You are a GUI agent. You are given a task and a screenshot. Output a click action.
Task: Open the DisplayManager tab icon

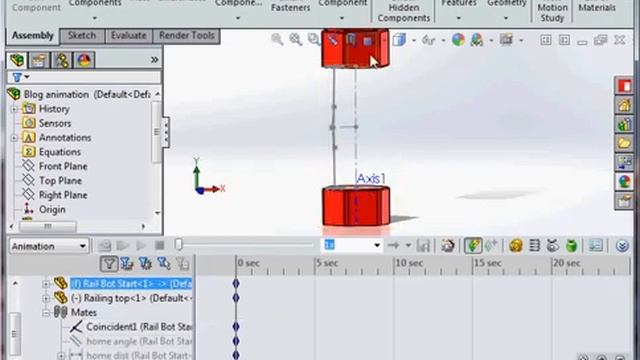(x=84, y=60)
